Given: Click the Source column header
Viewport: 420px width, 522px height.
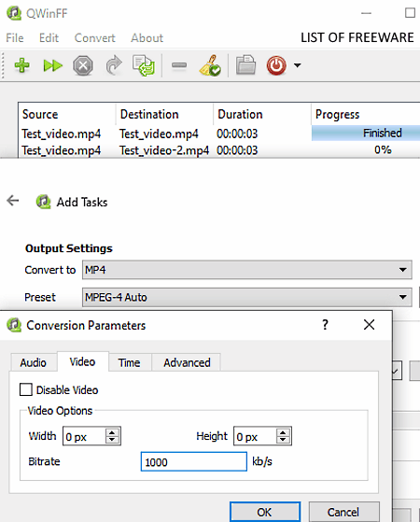Looking at the screenshot, I should [x=67, y=114].
